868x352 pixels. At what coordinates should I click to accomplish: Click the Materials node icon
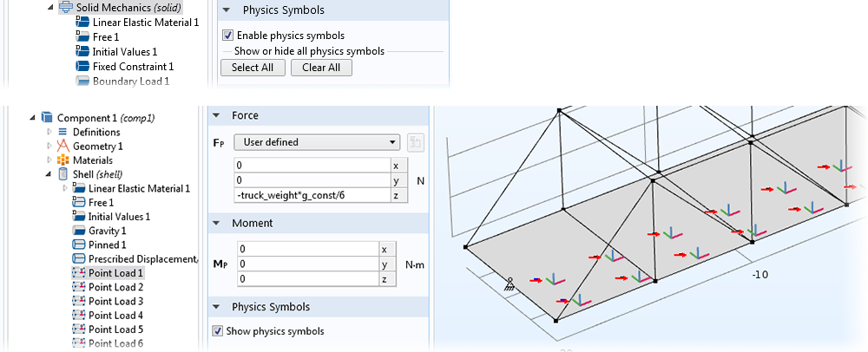(62, 160)
